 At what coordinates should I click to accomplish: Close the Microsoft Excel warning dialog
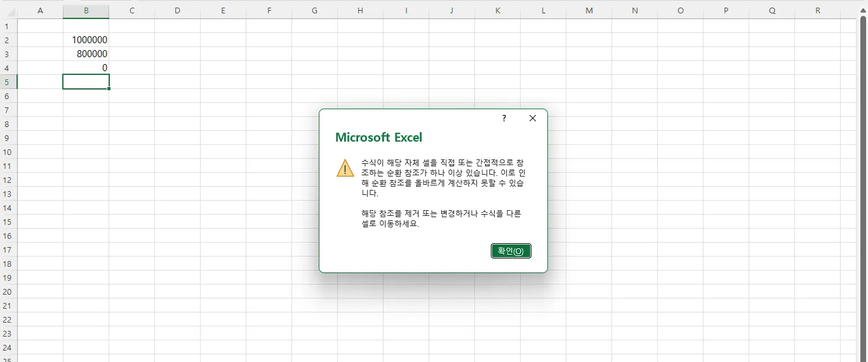click(x=532, y=118)
